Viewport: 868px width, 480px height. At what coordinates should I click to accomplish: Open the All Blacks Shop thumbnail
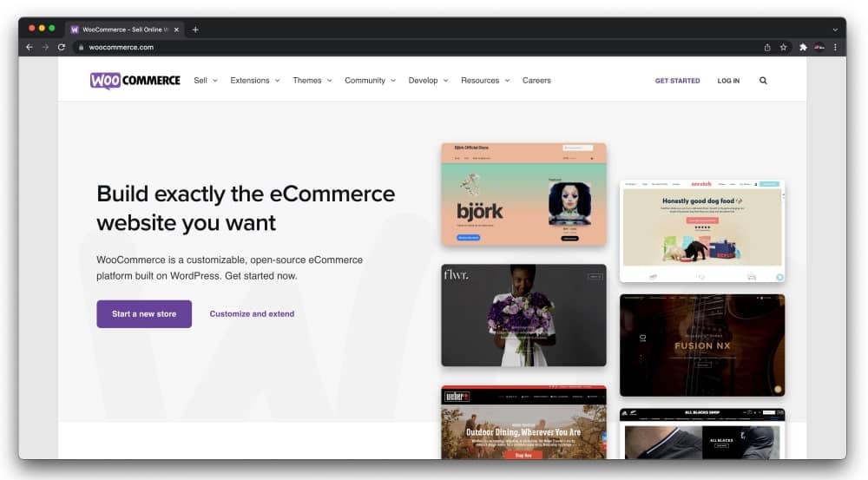pos(702,434)
